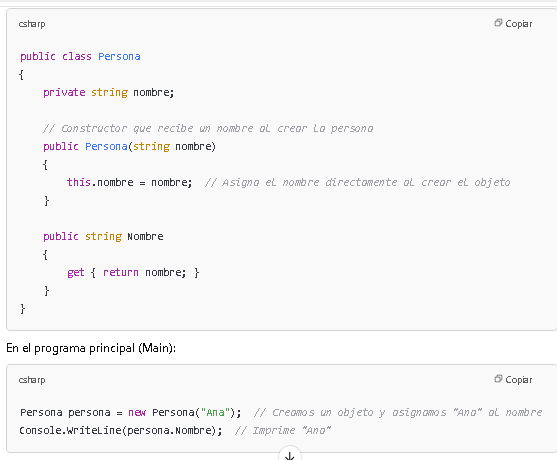Click the 'new' keyword in the Main code

point(137,412)
